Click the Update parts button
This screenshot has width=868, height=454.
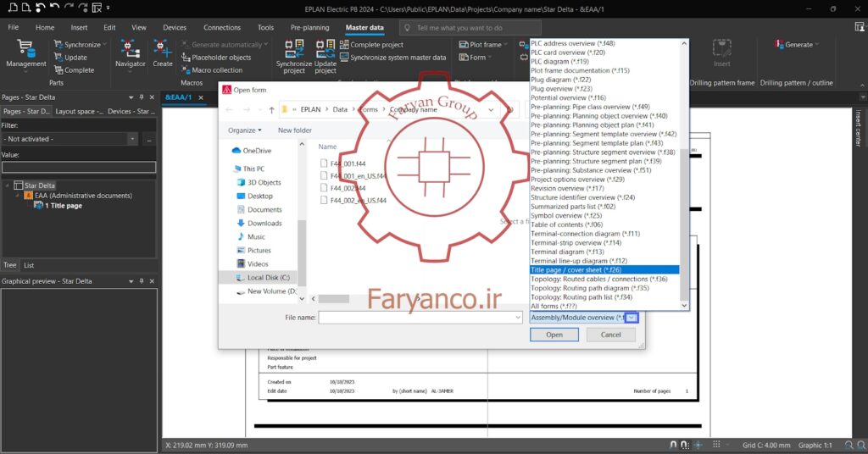point(70,58)
